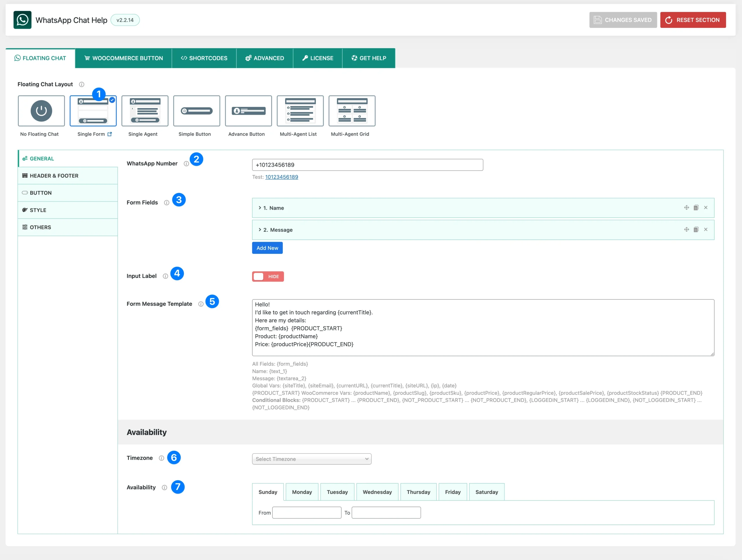Switch to the WooCommerce Button tab
Image resolution: width=742 pixels, height=560 pixels.
point(123,58)
